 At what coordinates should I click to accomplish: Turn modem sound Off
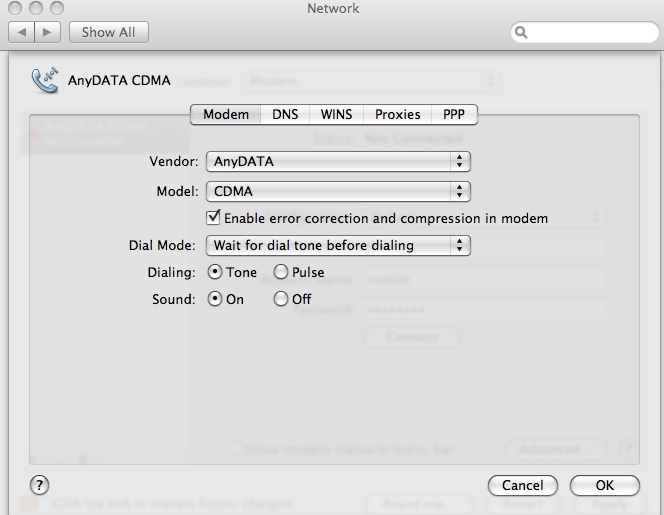click(x=281, y=299)
